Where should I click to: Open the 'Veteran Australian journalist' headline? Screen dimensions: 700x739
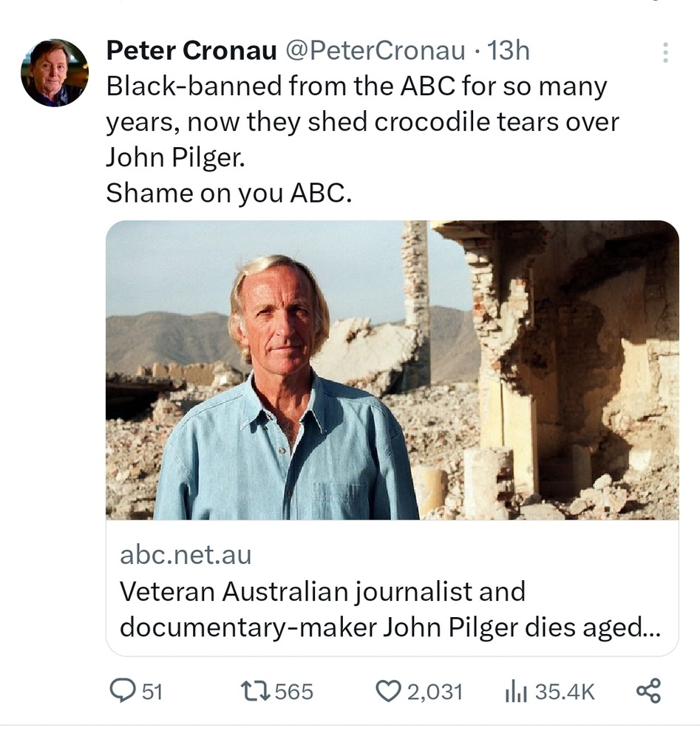coord(322,591)
